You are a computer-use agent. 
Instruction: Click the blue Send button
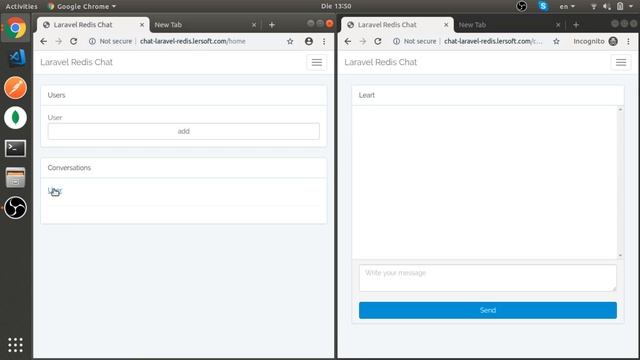coord(488,310)
